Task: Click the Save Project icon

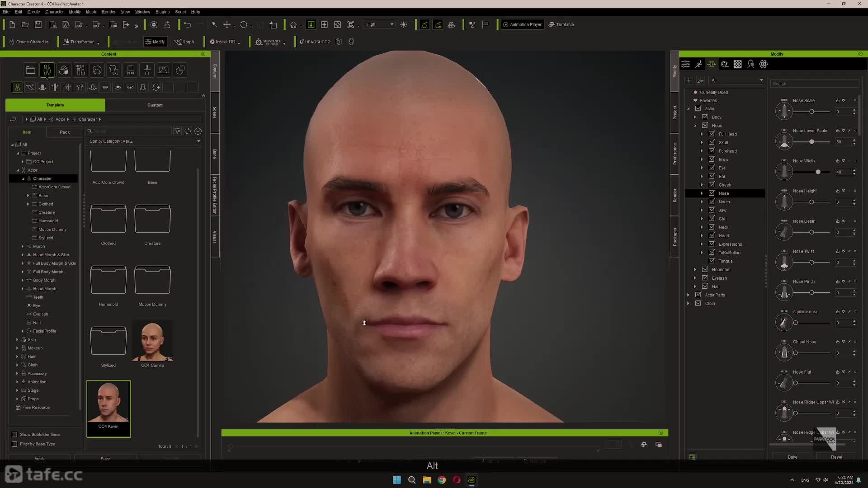Action: [38, 24]
